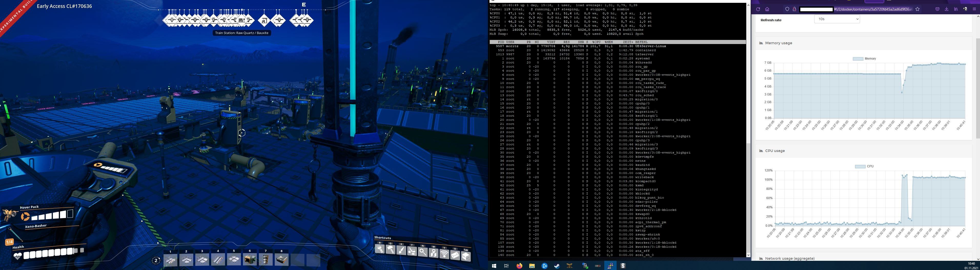Click the signal beacon shortcut icon (V)
Screen dimensions: 980x270
point(444,254)
